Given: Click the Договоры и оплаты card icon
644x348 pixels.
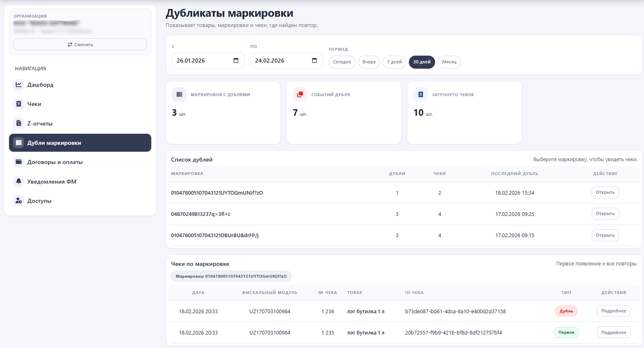Looking at the screenshot, I should coord(19,162).
